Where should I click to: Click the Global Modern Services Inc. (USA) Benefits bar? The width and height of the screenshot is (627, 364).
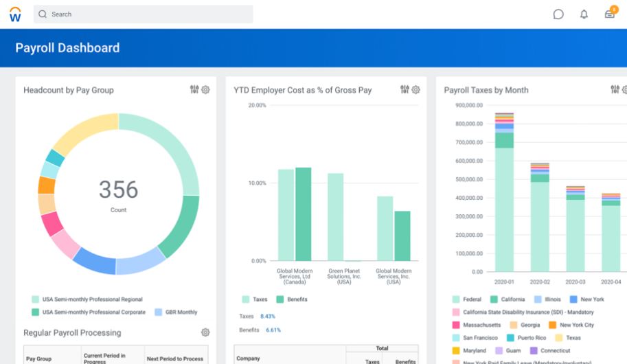pyautogui.click(x=402, y=236)
